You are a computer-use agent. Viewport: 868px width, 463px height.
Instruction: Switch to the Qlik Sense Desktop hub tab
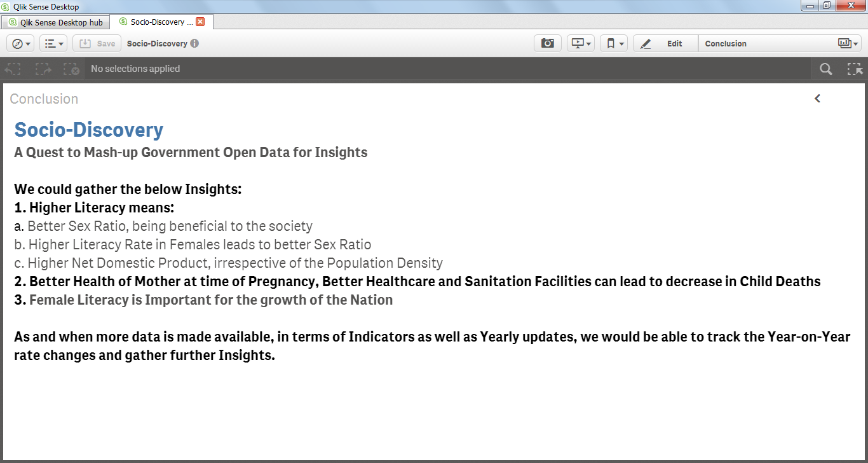[55, 22]
